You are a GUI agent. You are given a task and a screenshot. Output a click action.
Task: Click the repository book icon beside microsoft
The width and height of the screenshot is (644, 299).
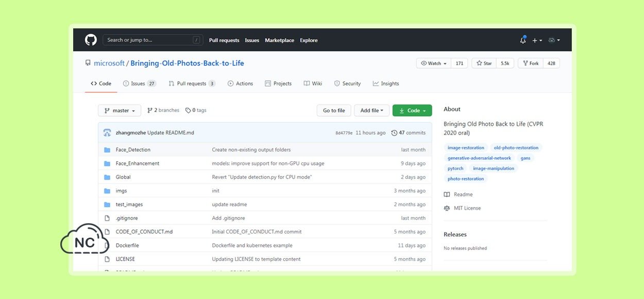point(88,63)
